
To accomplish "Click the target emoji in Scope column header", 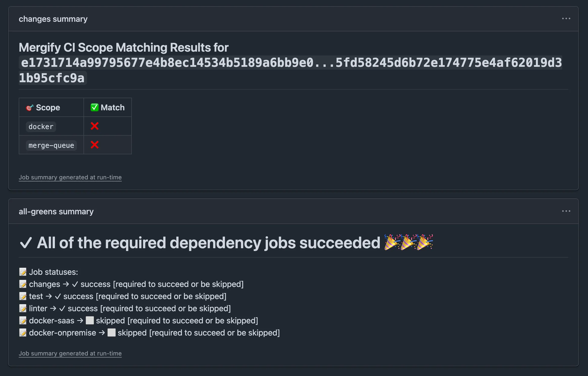I will [x=30, y=107].
